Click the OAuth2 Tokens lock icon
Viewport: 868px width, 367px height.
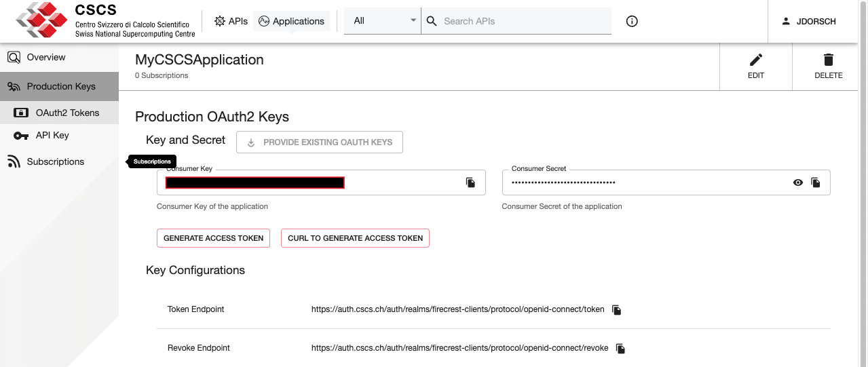21,113
